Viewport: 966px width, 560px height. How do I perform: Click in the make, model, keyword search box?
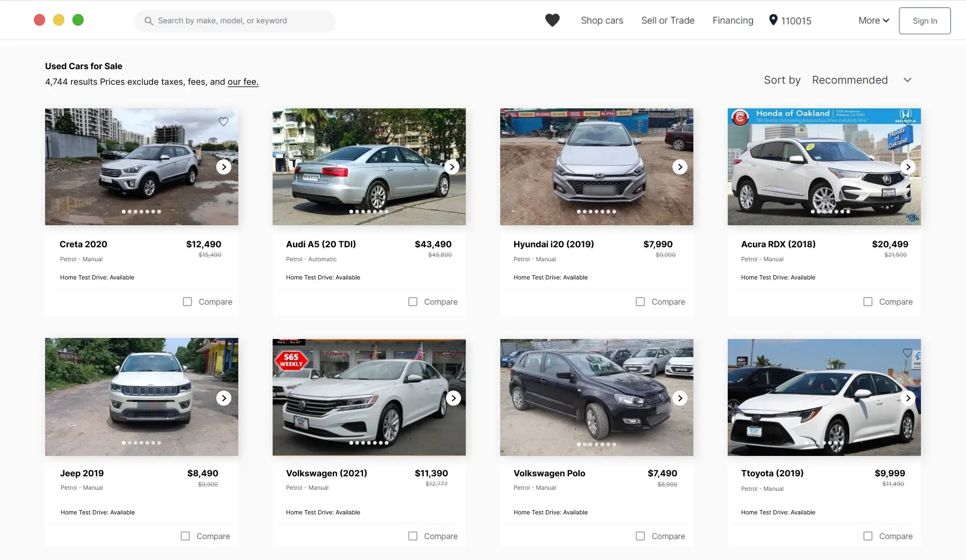point(235,21)
